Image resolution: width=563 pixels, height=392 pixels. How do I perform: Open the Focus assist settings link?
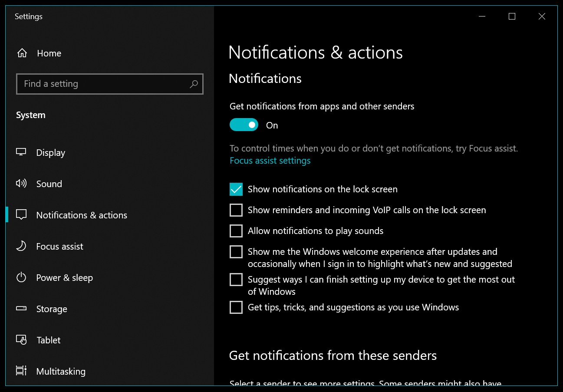click(270, 161)
